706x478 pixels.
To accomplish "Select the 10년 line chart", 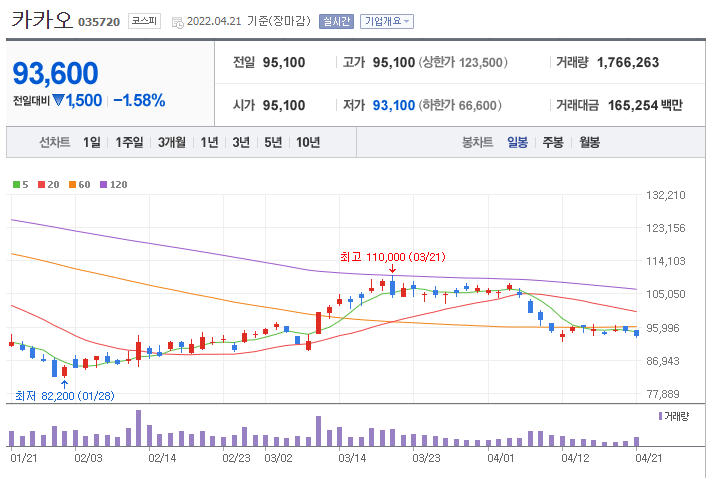I will pyautogui.click(x=308, y=143).
